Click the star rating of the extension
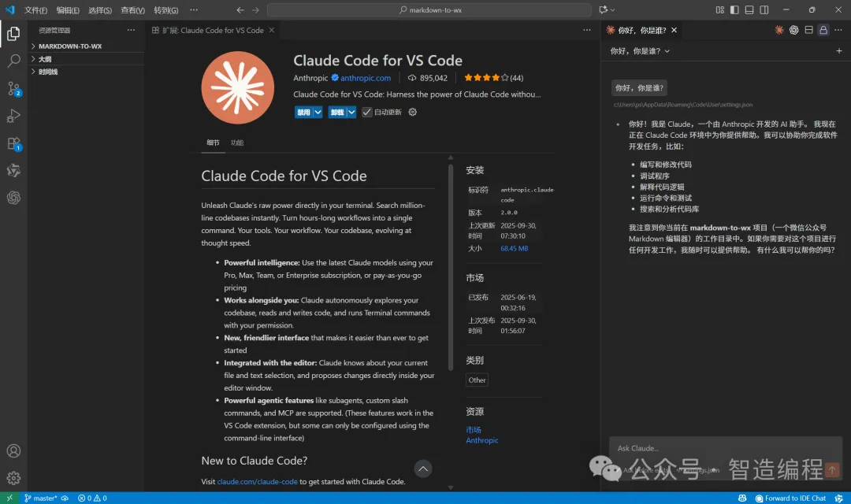Image resolution: width=851 pixels, height=504 pixels. tap(493, 78)
